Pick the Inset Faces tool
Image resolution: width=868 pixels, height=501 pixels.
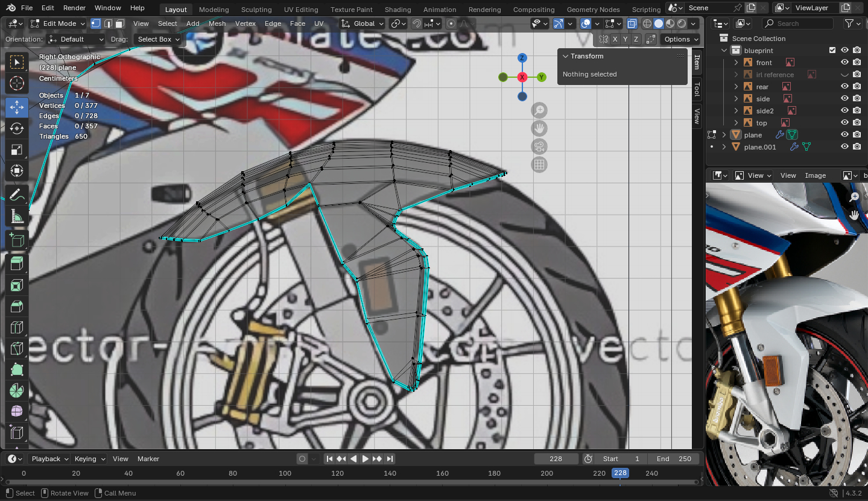(x=17, y=285)
